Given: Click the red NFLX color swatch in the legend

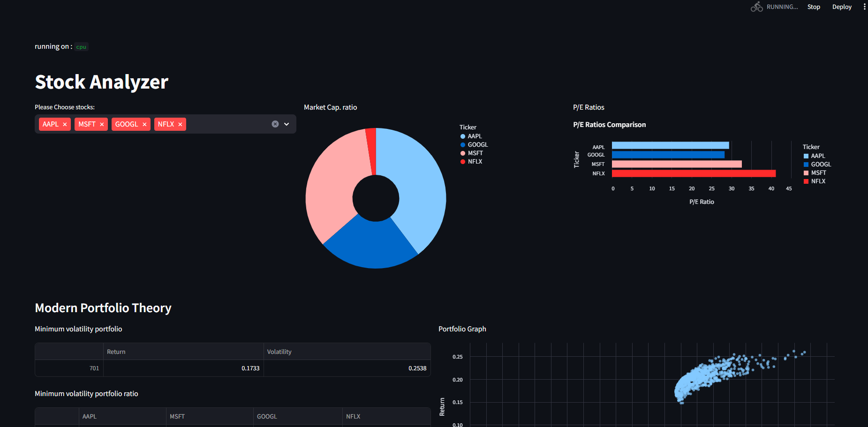Looking at the screenshot, I should coord(462,161).
